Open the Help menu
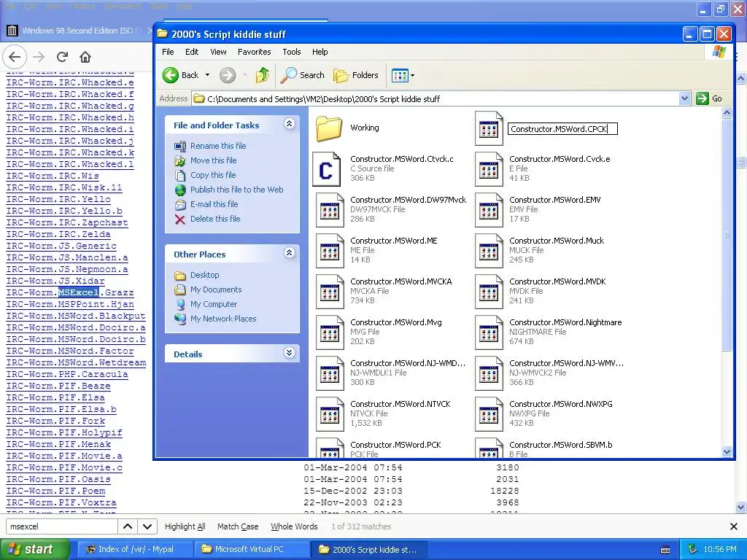The height and width of the screenshot is (560, 747). (x=320, y=52)
